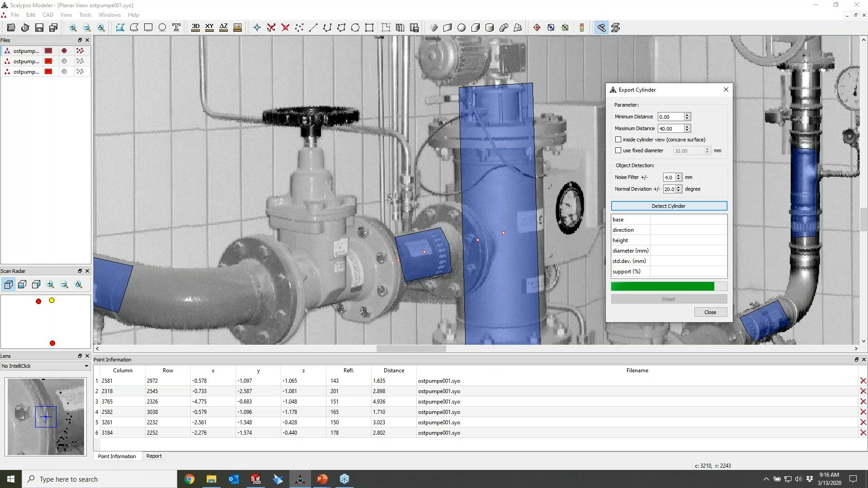The height and width of the screenshot is (488, 868).
Task: Toggle visibility dot of second ostpump file
Action: [x=64, y=61]
